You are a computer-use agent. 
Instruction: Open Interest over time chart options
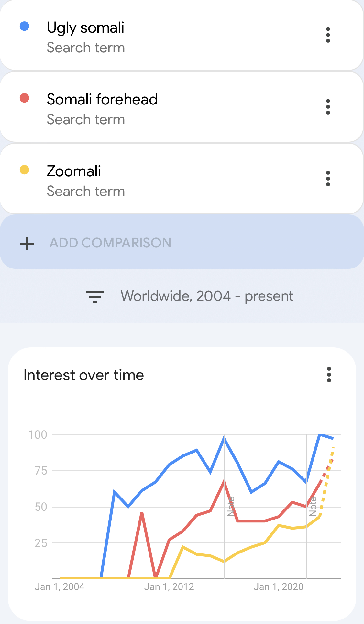click(329, 375)
